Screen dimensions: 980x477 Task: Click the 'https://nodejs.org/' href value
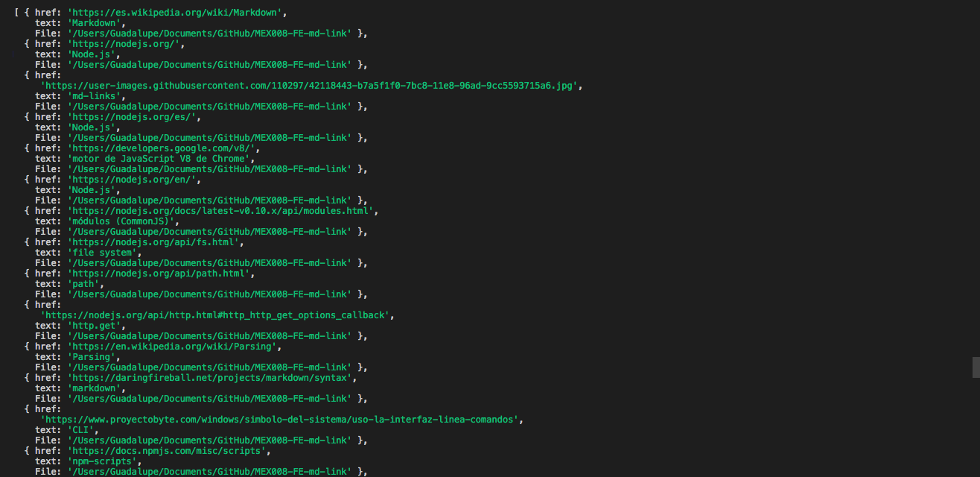point(124,44)
